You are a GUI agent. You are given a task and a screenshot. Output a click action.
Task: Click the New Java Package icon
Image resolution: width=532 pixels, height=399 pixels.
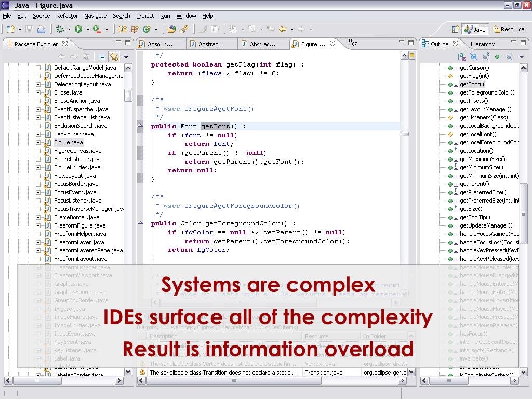click(135, 30)
